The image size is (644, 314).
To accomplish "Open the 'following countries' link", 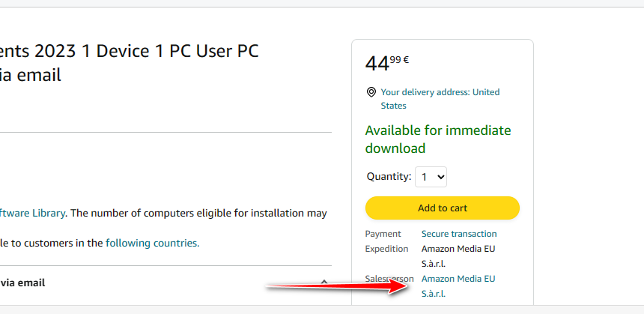I will click(152, 243).
